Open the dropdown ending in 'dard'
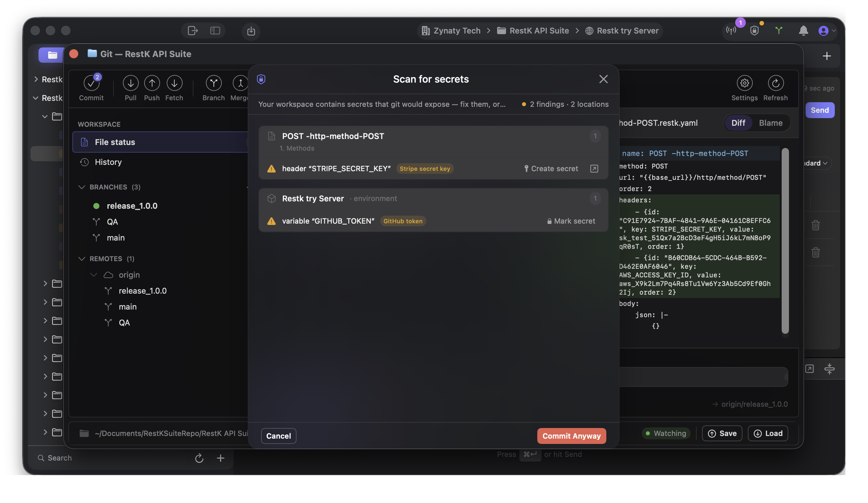Viewport: 868px width, 503px height. (818, 163)
